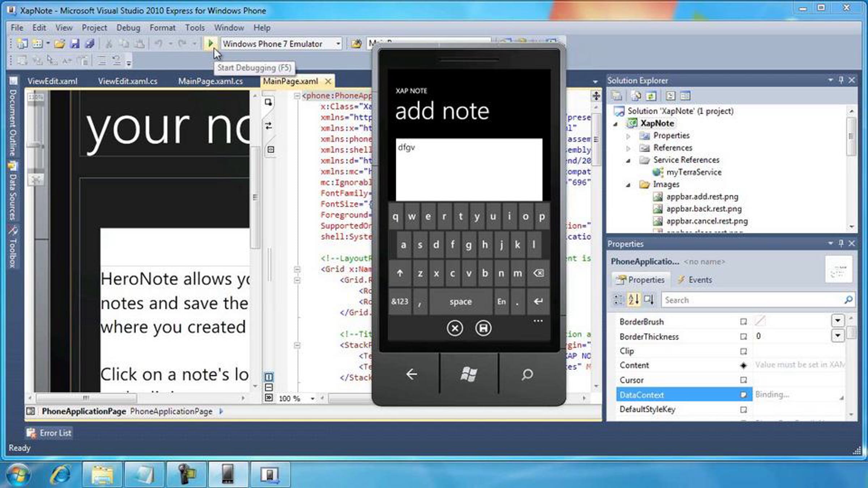
Task: Tap the save icon in the emulator app bar
Action: pos(483,328)
